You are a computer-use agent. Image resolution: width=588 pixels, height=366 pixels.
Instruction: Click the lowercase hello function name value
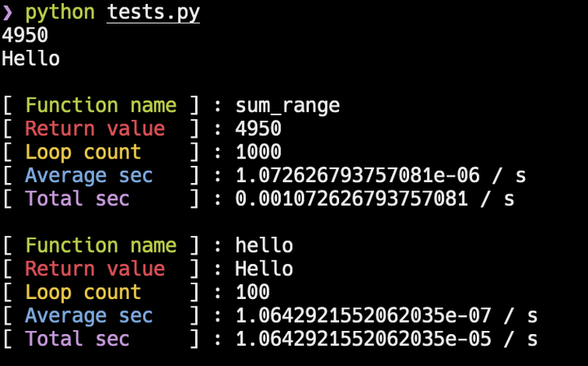(x=264, y=246)
